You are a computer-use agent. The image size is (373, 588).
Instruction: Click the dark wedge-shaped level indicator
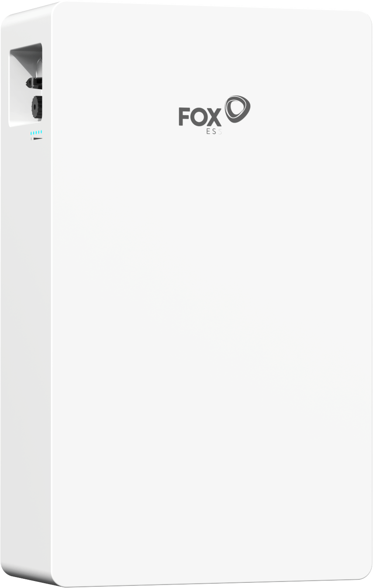(38, 139)
